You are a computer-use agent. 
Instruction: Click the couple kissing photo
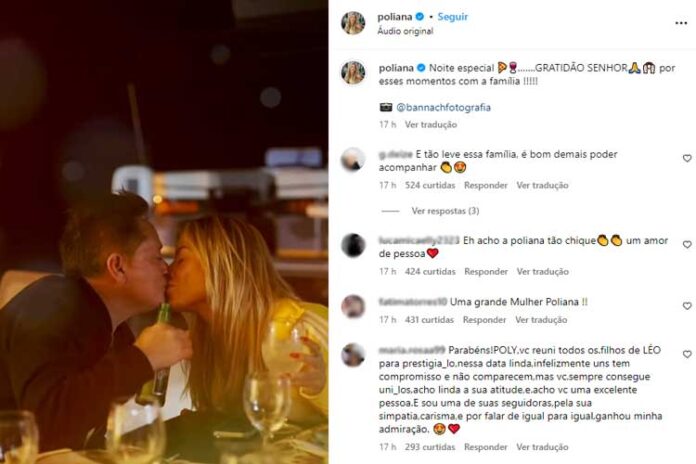coord(164,232)
